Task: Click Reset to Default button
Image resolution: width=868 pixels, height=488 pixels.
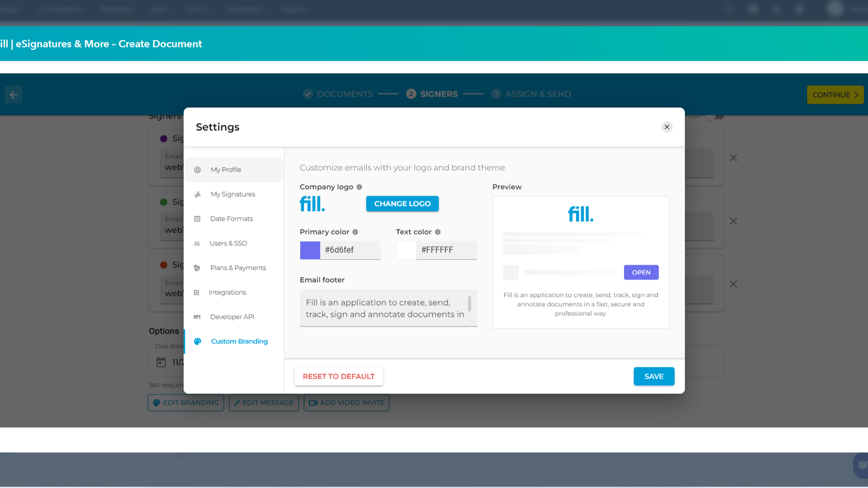Action: [x=339, y=377]
